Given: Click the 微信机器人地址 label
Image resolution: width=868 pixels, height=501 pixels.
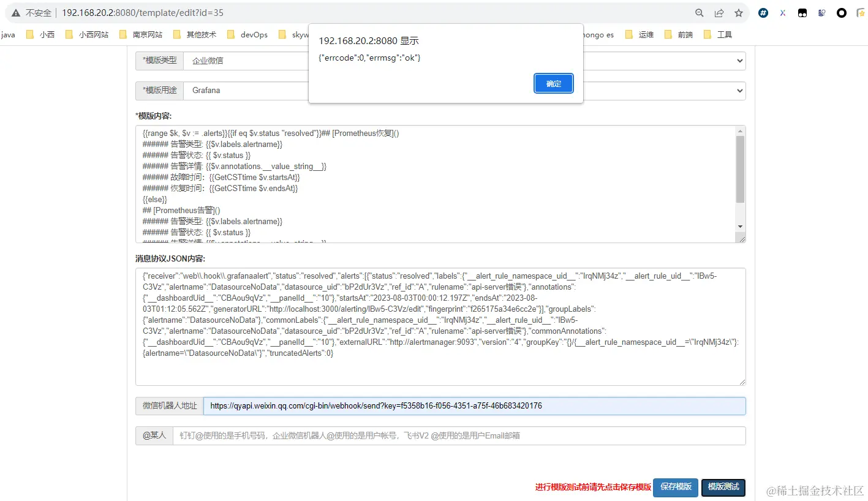Looking at the screenshot, I should (170, 406).
